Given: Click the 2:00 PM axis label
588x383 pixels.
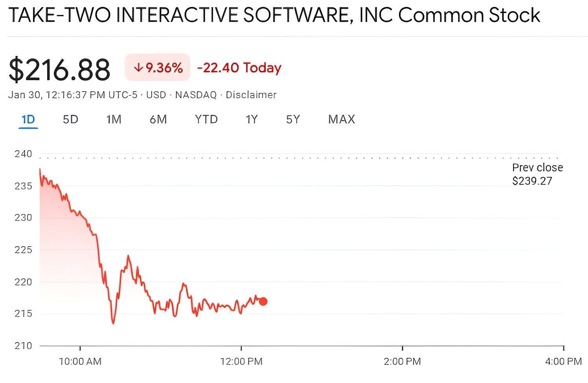Looking at the screenshot, I should click(x=402, y=361).
